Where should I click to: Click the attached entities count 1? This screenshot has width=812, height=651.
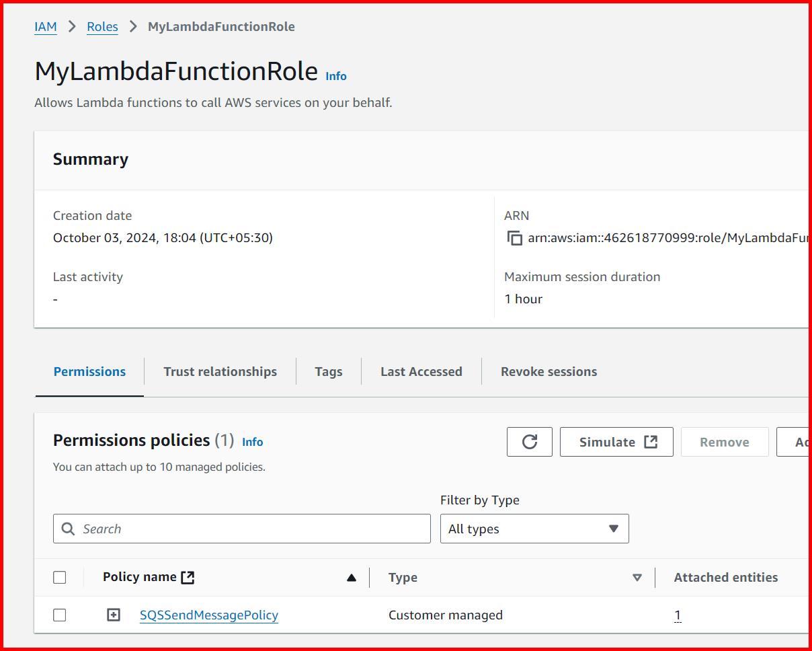[678, 615]
